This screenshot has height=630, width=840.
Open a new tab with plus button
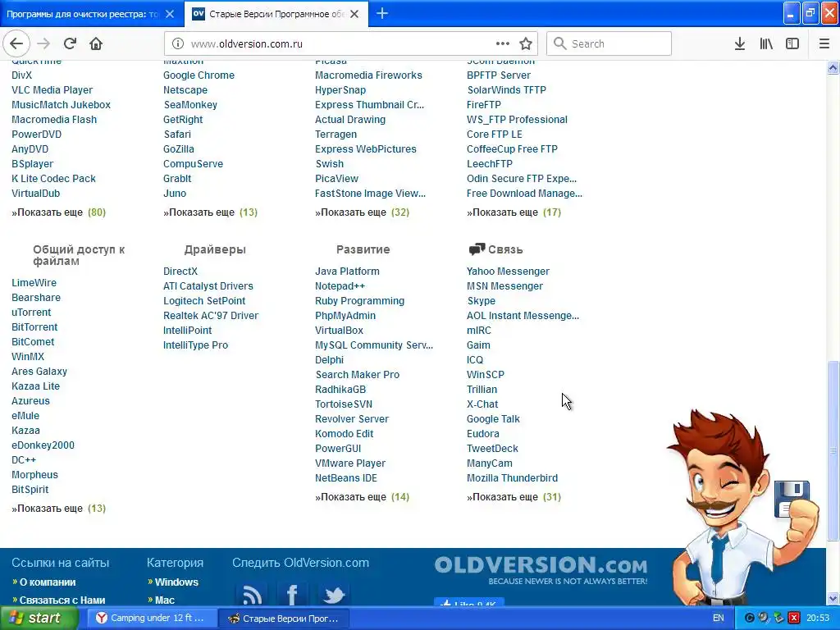click(382, 13)
